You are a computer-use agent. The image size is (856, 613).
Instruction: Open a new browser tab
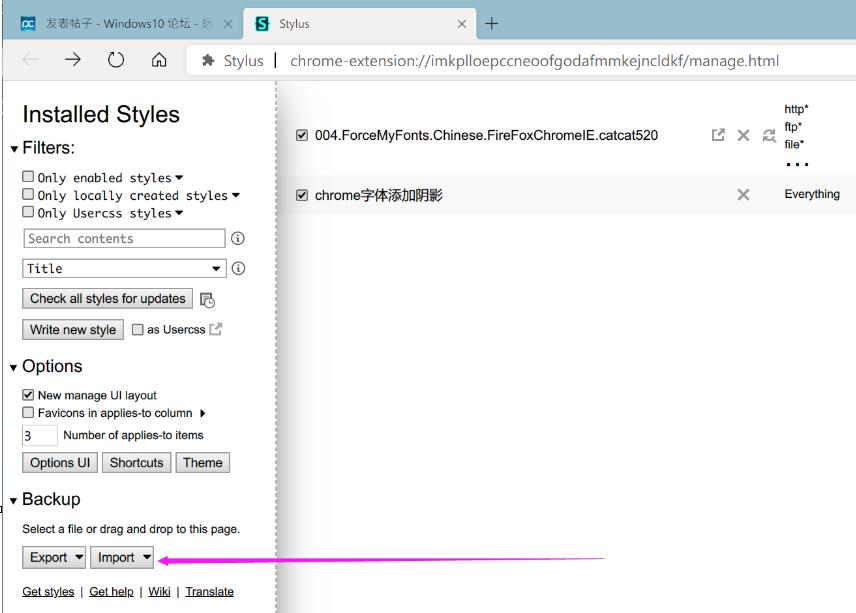click(492, 24)
